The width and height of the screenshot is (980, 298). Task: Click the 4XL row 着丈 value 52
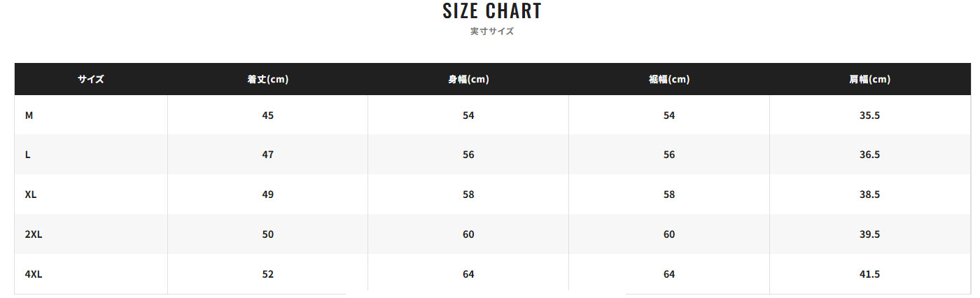point(267,274)
